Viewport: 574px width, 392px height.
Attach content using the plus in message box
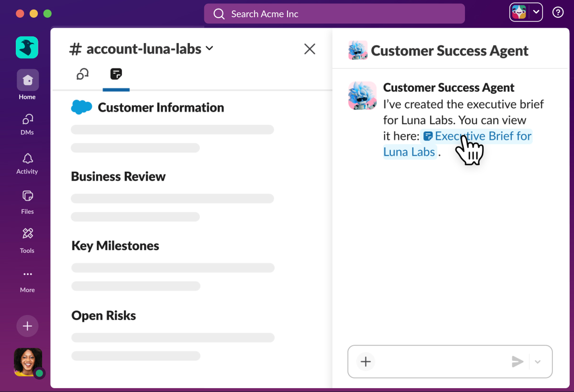click(x=365, y=362)
